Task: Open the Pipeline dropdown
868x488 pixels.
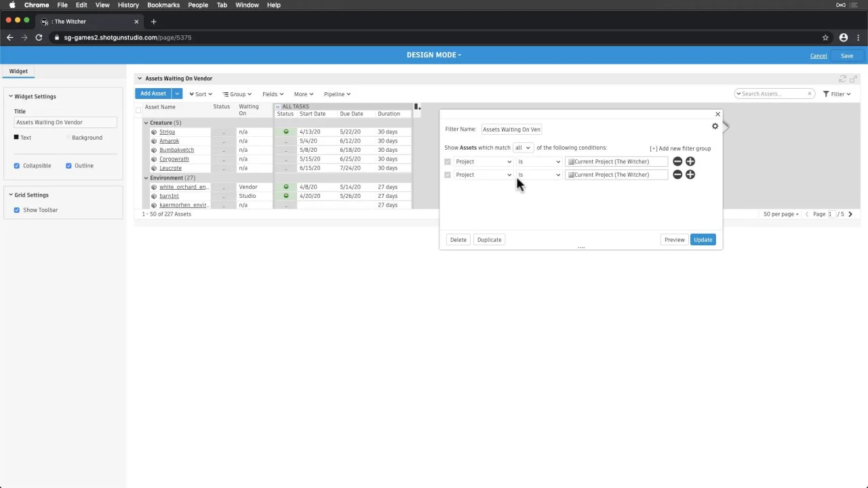Action: pyautogui.click(x=337, y=94)
